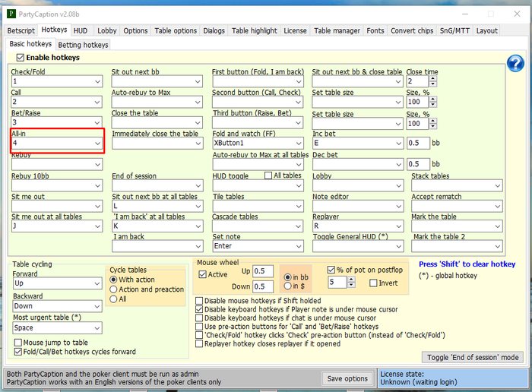
Task: Click the PartyCaption app icon in title bar
Action: [11, 14]
